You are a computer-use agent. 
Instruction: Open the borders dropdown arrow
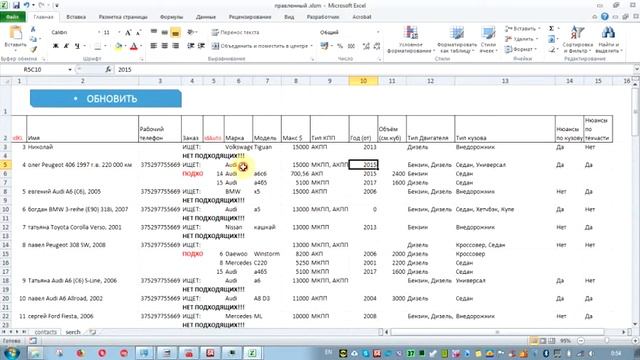(x=105, y=46)
